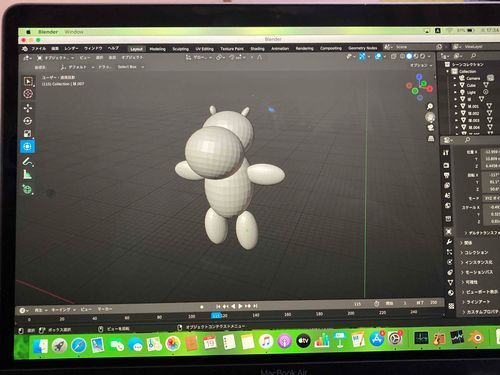Pick the Scale tool

pos(28,134)
